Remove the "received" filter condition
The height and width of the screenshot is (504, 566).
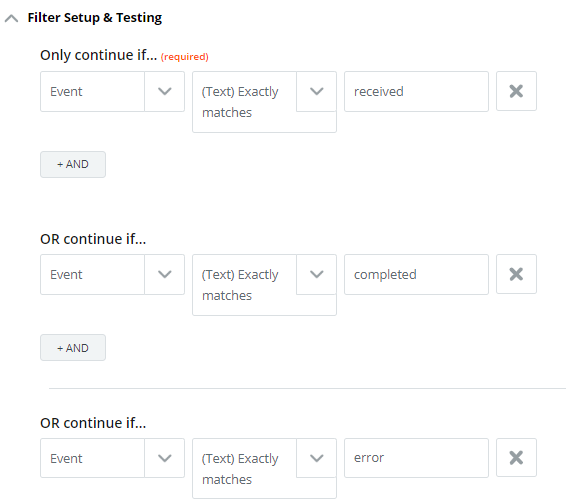pos(516,91)
